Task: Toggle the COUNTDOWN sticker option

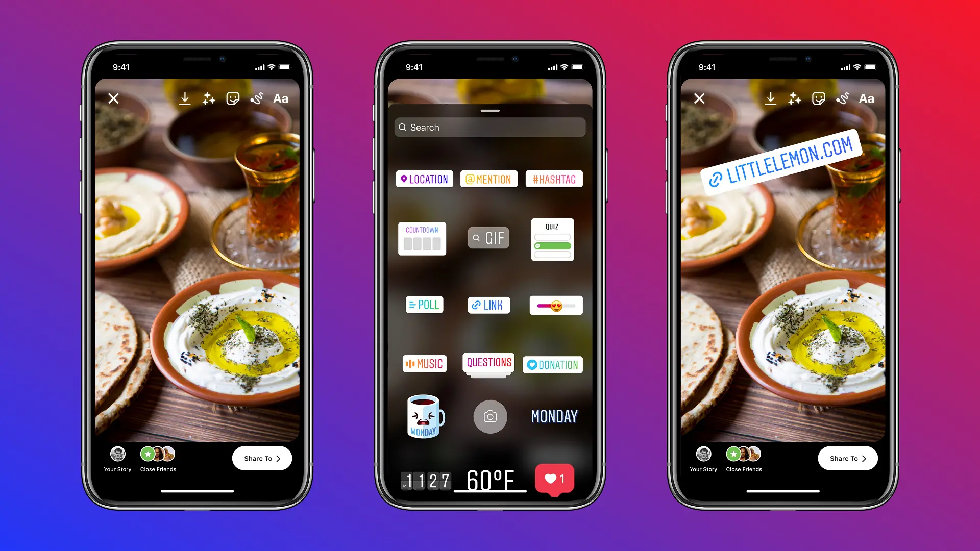Action: click(x=421, y=238)
